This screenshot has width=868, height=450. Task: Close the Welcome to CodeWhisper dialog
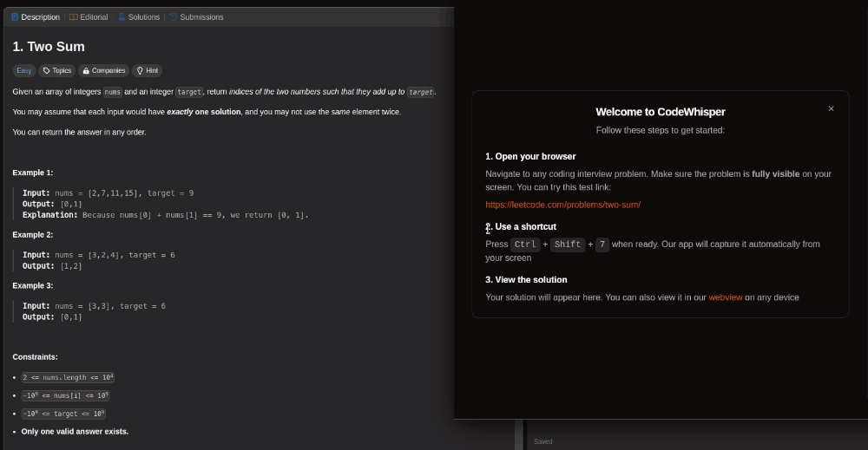pyautogui.click(x=831, y=108)
